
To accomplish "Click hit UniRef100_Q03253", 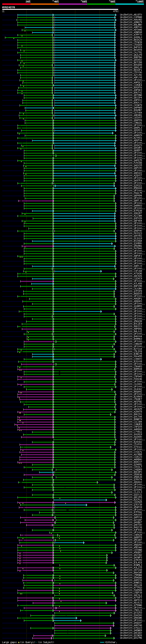I will tap(131, 612).
